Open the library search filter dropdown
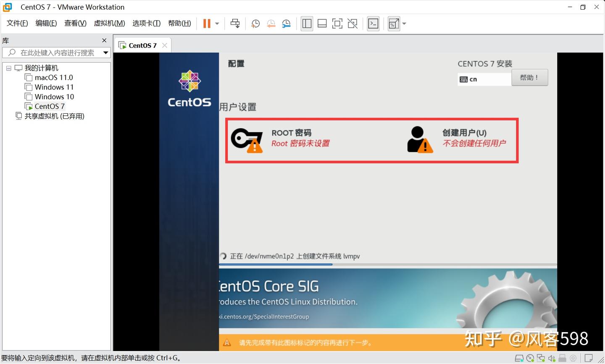605x364 pixels. [x=106, y=52]
